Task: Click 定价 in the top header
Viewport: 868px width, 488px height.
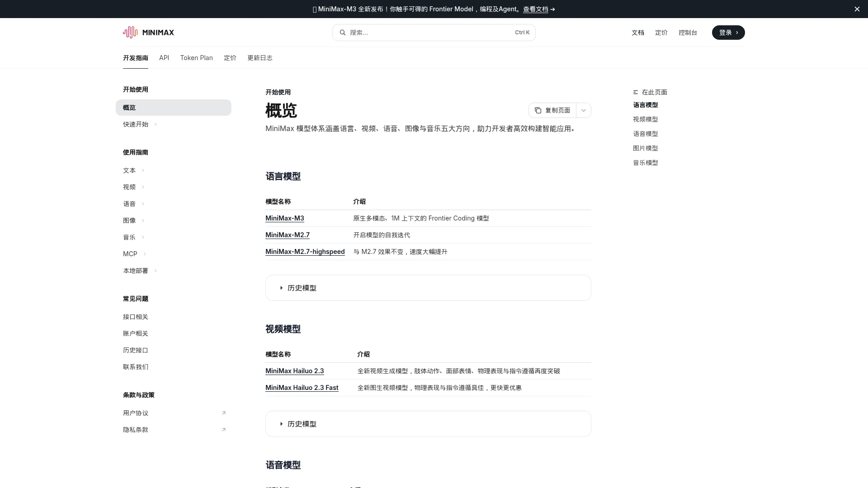Action: (x=661, y=33)
